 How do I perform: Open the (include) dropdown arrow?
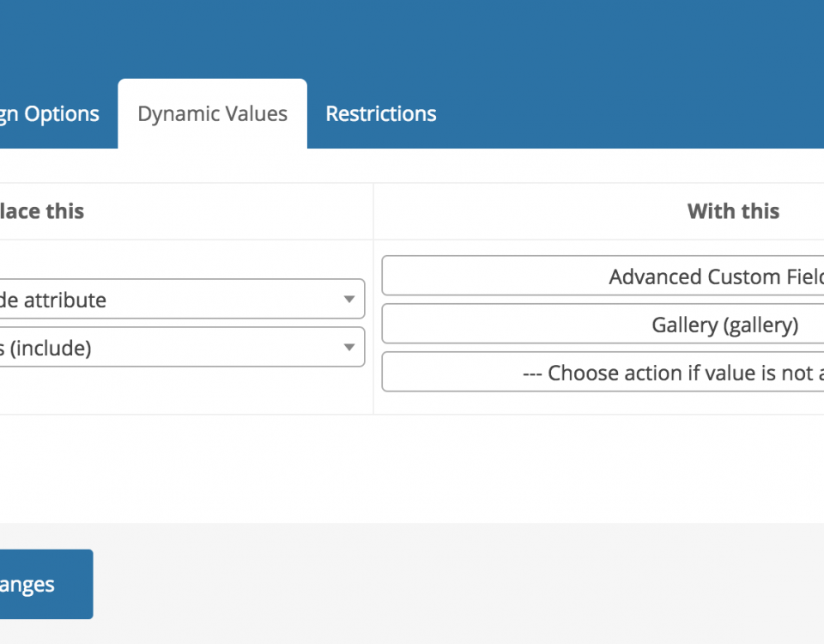[349, 348]
